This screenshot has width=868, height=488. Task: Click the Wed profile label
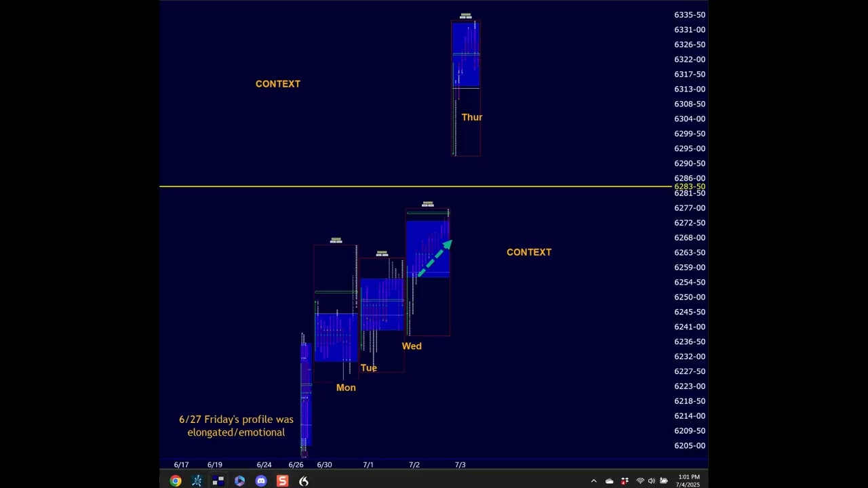[x=412, y=346]
